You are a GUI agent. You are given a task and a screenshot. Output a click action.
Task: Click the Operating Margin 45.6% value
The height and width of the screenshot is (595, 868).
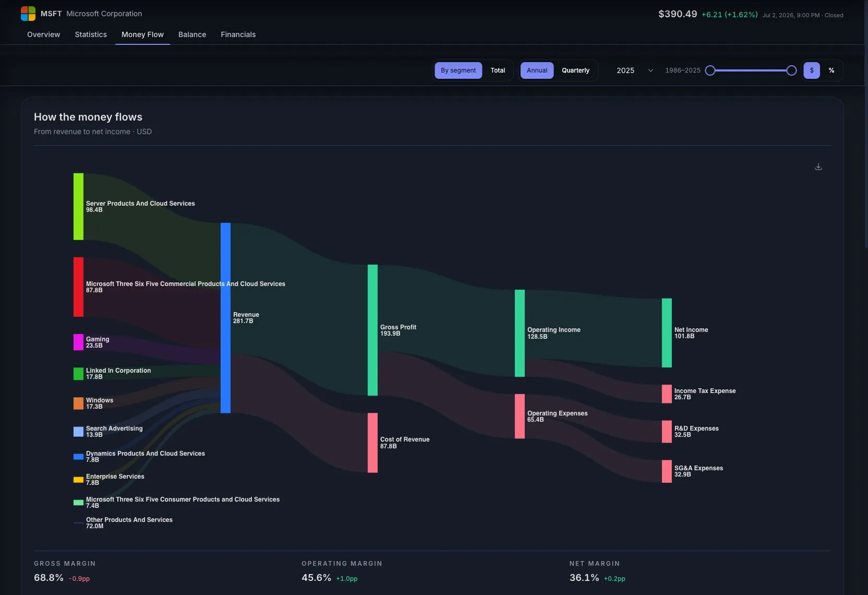pyautogui.click(x=316, y=578)
